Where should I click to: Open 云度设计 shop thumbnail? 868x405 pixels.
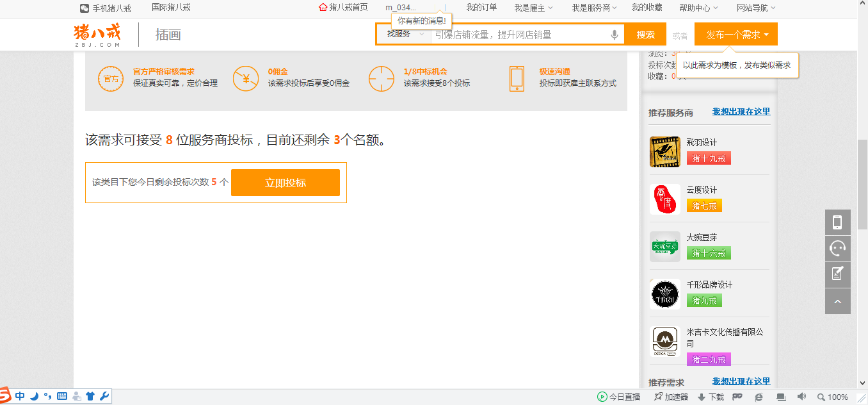pyautogui.click(x=664, y=199)
